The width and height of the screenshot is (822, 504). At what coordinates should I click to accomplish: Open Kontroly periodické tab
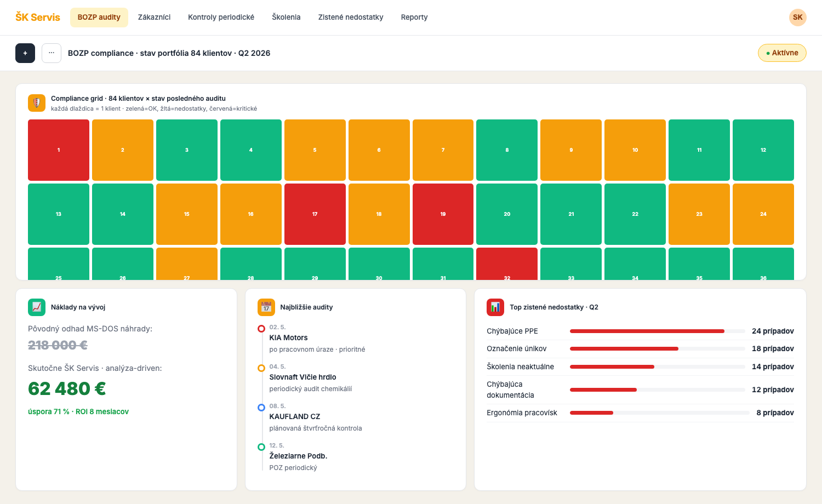(221, 18)
